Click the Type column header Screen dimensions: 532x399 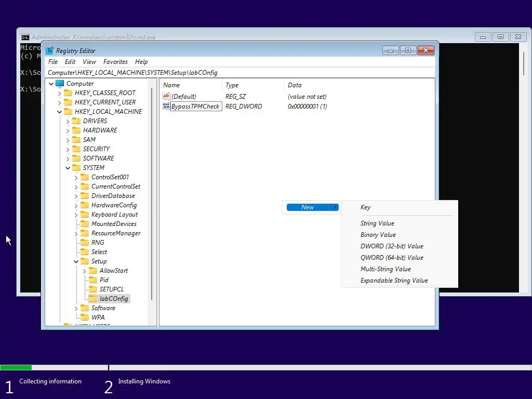253,85
